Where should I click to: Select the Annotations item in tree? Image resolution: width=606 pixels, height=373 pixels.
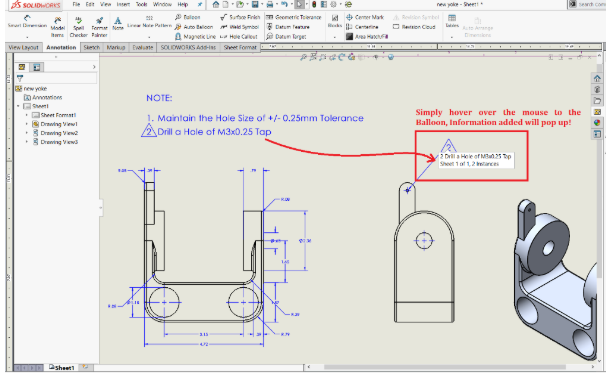[x=43, y=97]
